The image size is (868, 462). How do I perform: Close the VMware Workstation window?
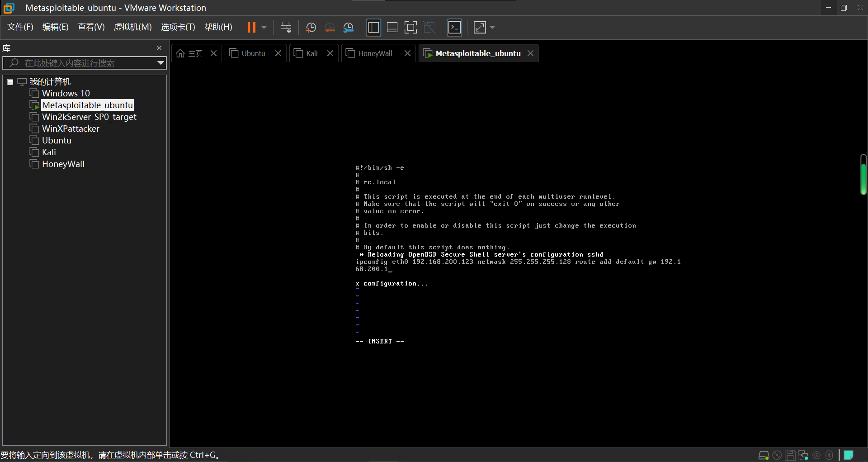(x=860, y=8)
